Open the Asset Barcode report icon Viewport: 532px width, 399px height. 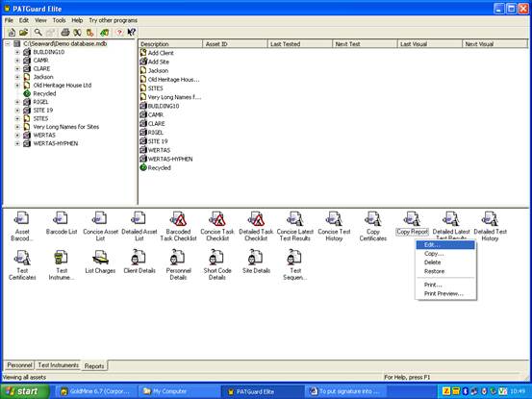point(22,226)
